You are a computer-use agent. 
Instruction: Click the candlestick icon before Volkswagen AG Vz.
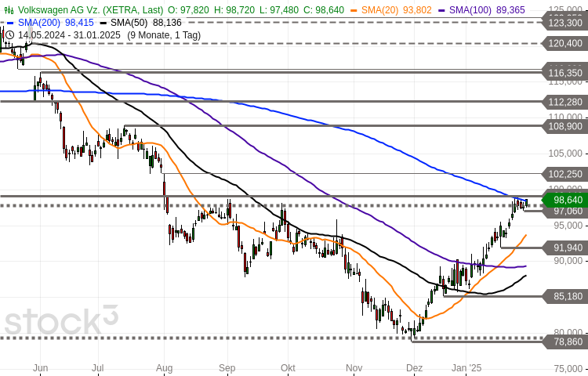pos(9,9)
